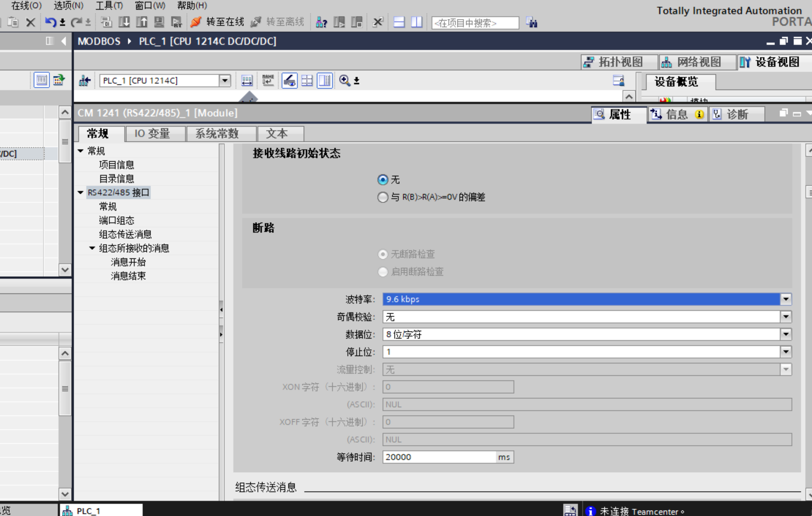Select 消息结束 in the tree
The width and height of the screenshot is (812, 516).
[x=128, y=276]
